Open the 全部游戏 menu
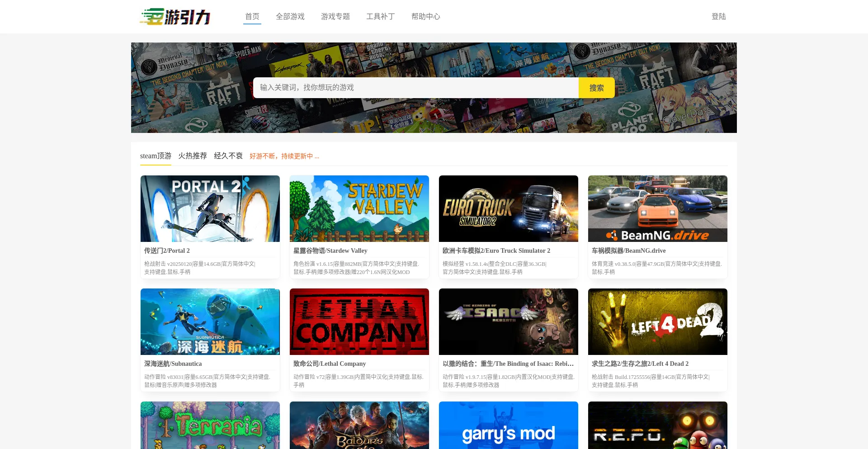Viewport: 868px width, 449px height. [x=290, y=17]
